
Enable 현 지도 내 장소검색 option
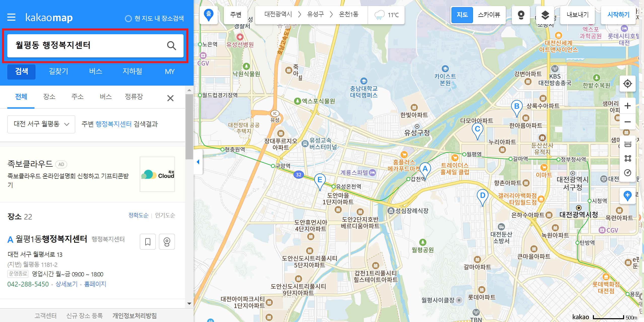point(128,19)
